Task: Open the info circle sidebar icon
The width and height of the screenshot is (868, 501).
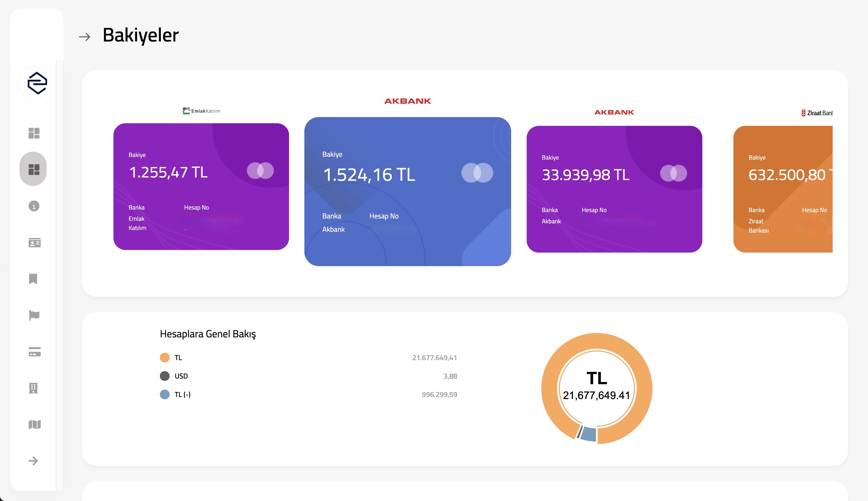Action: tap(34, 206)
